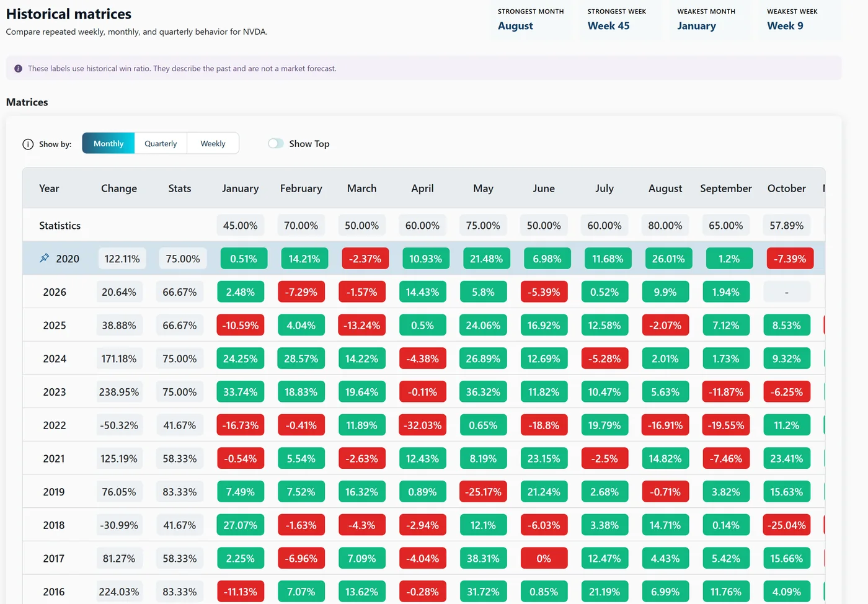Click the 2017 June cell 0%
The height and width of the screenshot is (604, 868).
coord(544,559)
